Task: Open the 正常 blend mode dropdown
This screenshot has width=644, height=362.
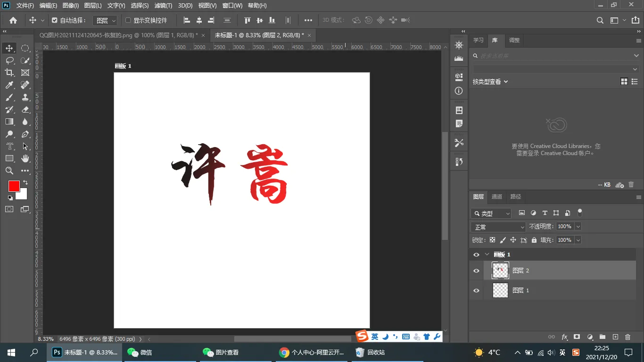Action: coord(498,227)
